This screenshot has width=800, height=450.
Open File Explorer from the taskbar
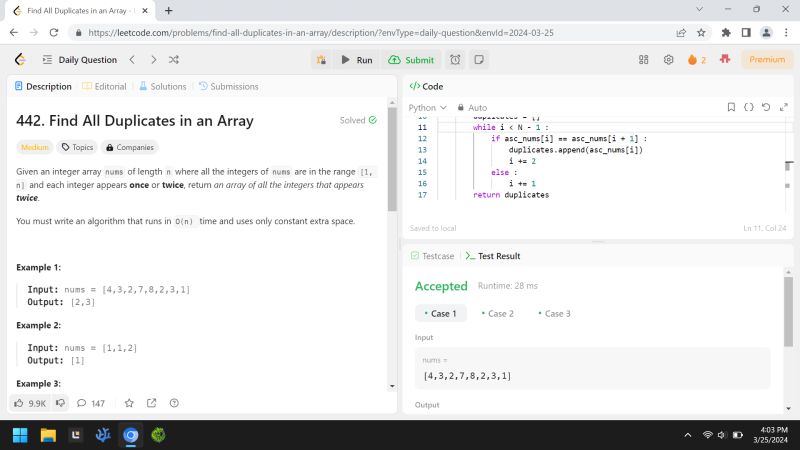tap(48, 435)
